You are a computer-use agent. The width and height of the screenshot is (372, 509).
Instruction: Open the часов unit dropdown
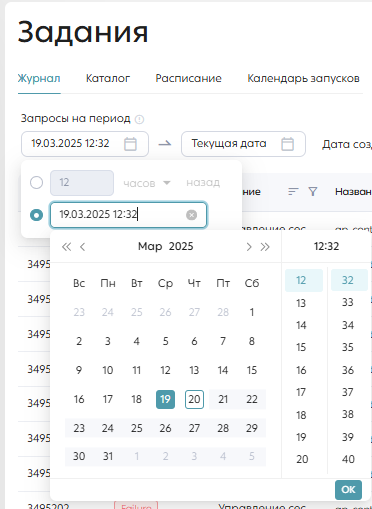coord(147,183)
